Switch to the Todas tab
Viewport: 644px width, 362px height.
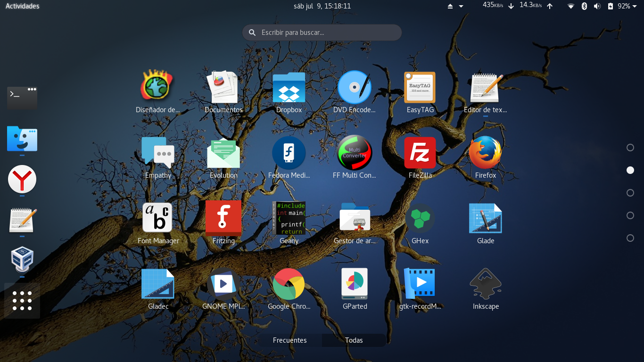coord(354,340)
